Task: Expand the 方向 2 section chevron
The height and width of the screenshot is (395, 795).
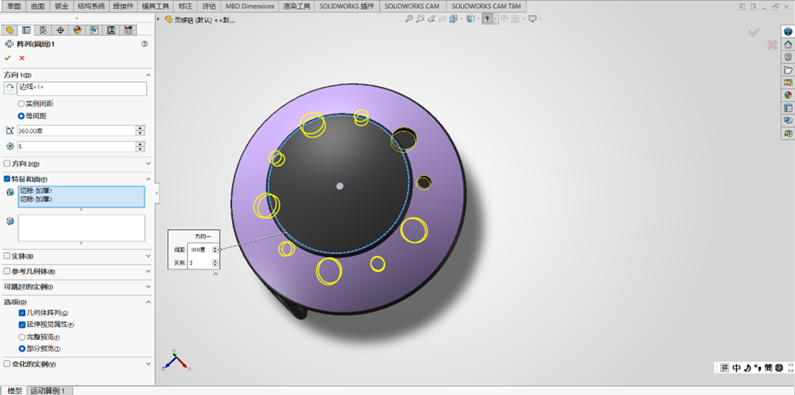Action: (149, 164)
